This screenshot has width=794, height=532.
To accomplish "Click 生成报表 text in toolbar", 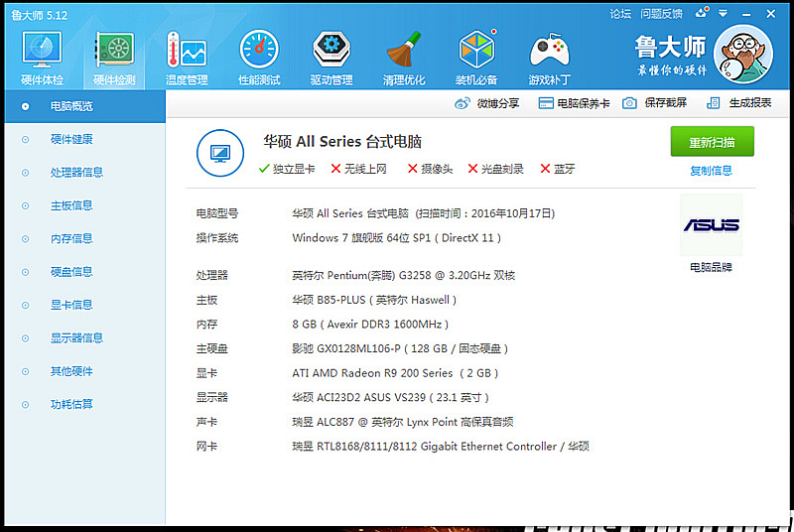I will pyautogui.click(x=750, y=103).
